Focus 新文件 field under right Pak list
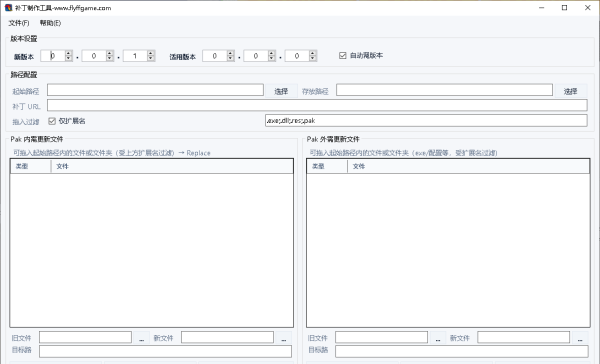 click(x=523, y=337)
